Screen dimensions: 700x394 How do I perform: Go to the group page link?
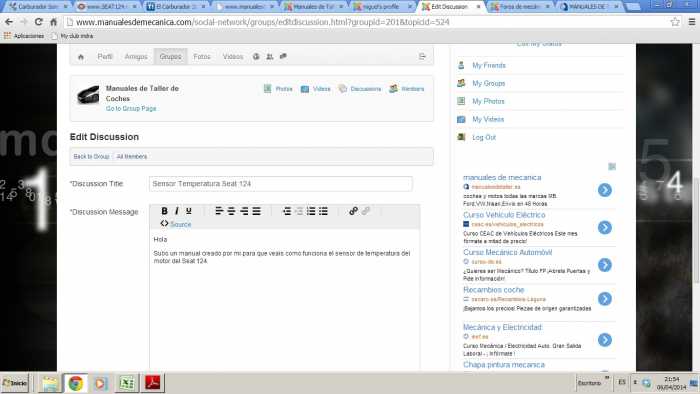pos(131,108)
